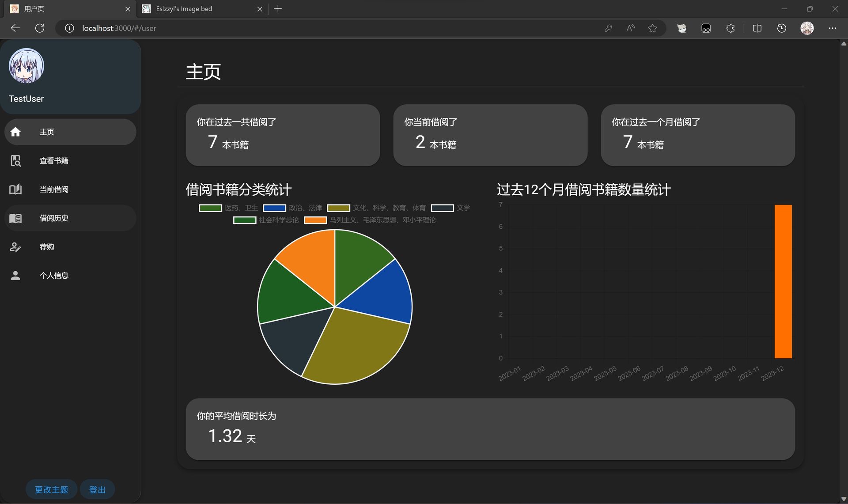Screen dimensions: 848x504
Task: Click the 主页 page heading
Action: 203,72
